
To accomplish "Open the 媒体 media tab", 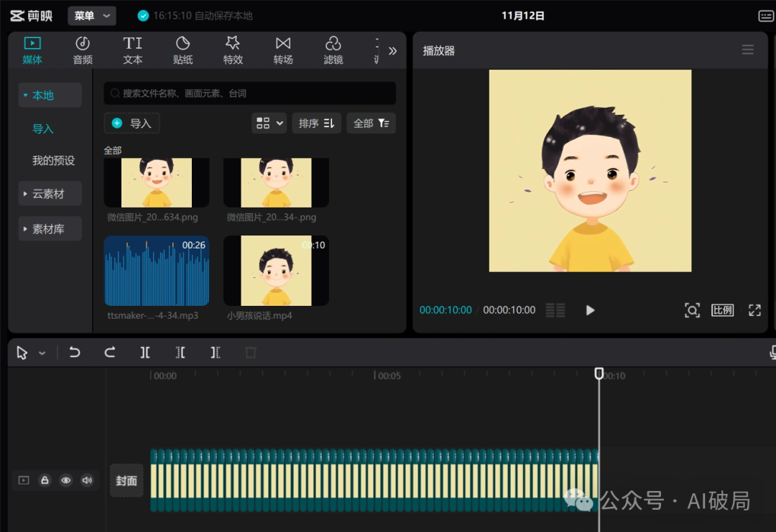I will click(32, 50).
